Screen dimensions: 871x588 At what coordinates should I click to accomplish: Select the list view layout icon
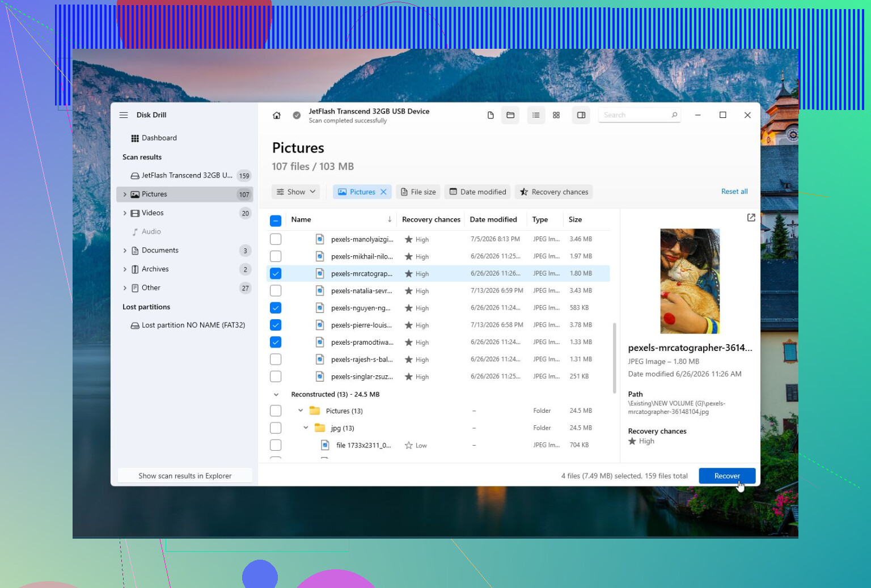(x=536, y=115)
